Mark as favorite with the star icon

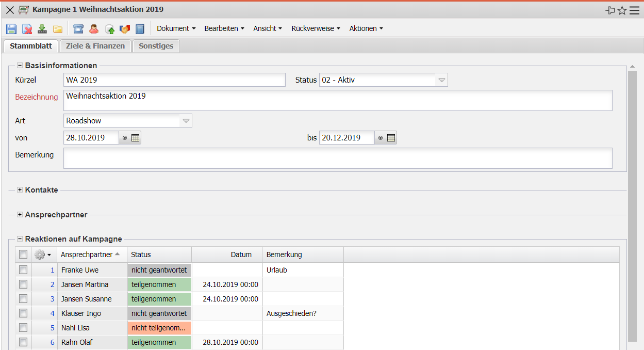pyautogui.click(x=622, y=10)
